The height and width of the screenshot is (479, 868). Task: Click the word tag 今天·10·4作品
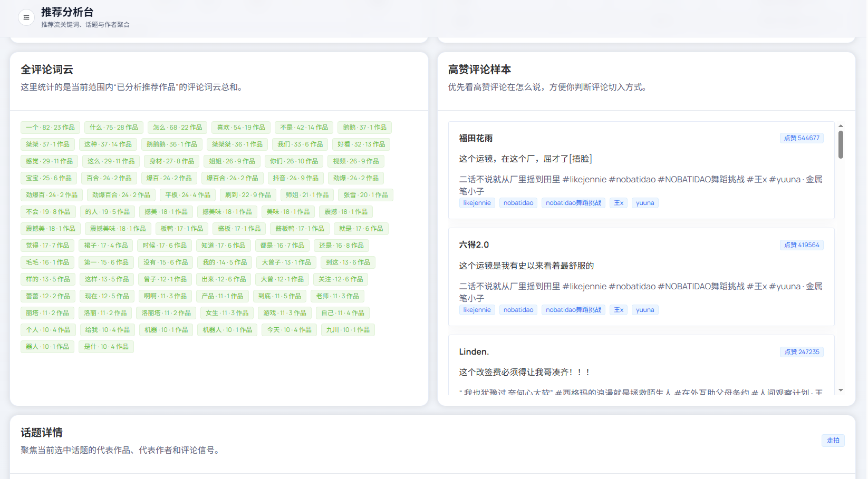(289, 330)
